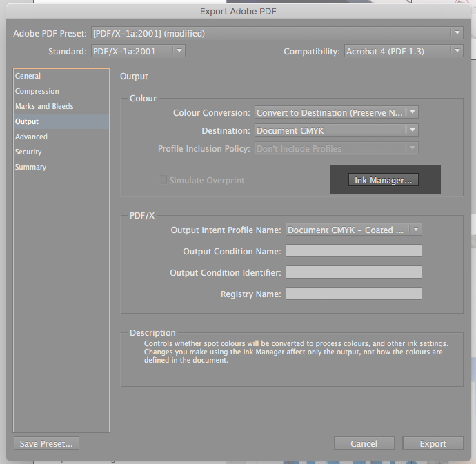This screenshot has height=464, width=476.
Task: Click the Output Condition Name field
Action: pyautogui.click(x=353, y=251)
